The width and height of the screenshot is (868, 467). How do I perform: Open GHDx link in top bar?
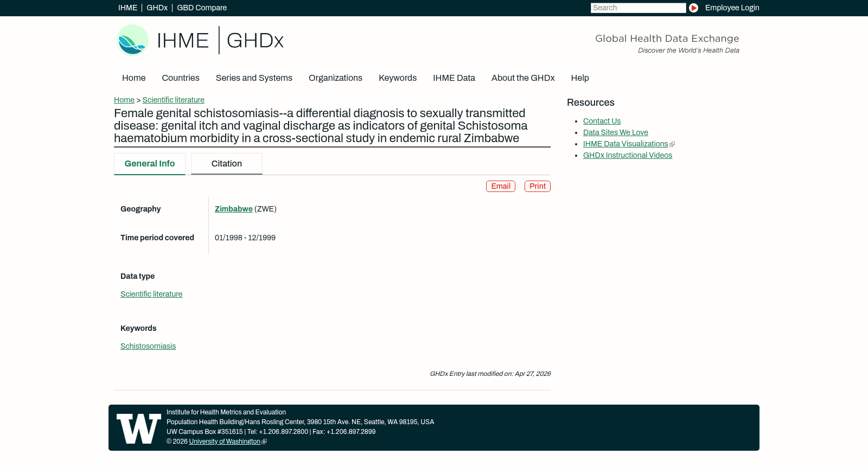click(x=157, y=8)
